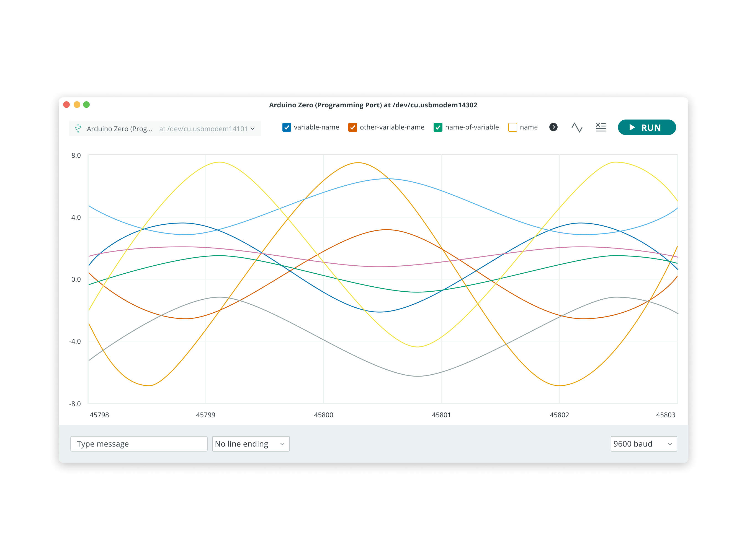Click the arrow to scroll the variable legend
The height and width of the screenshot is (560, 747).
click(x=553, y=127)
